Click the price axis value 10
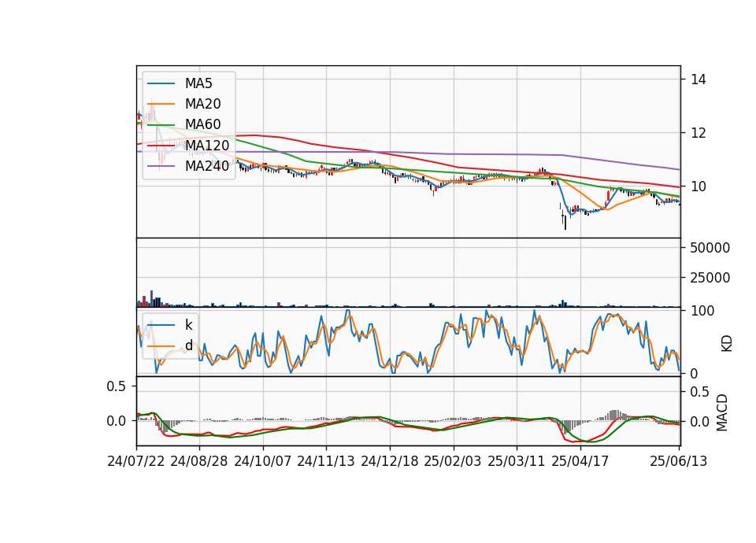 tap(699, 187)
